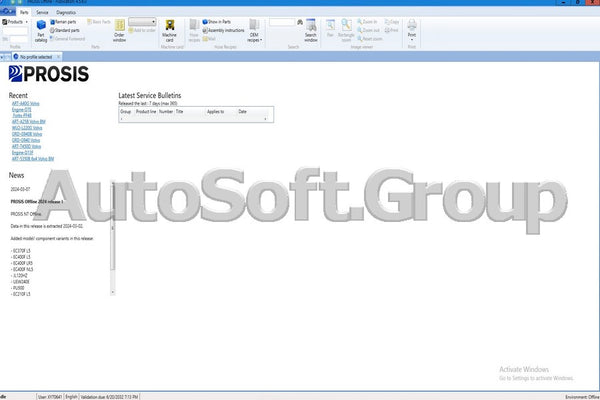
Task: Click the Print icon
Action: [x=412, y=26]
